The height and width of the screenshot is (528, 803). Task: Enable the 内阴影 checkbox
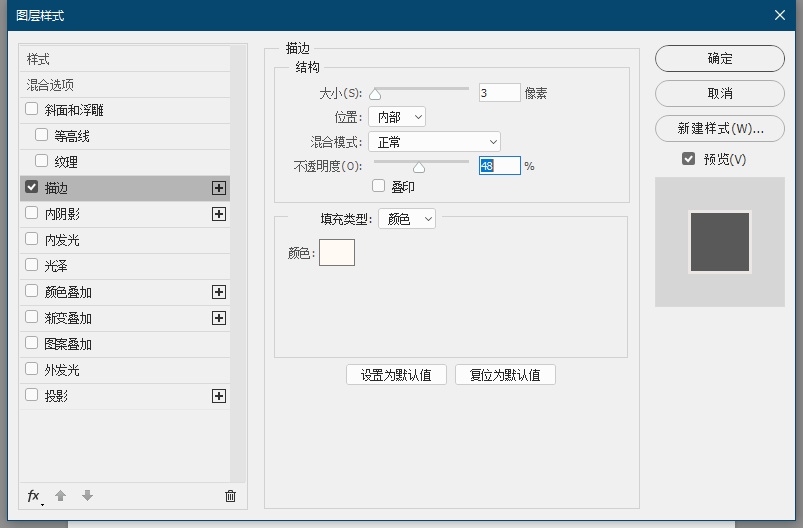point(32,213)
